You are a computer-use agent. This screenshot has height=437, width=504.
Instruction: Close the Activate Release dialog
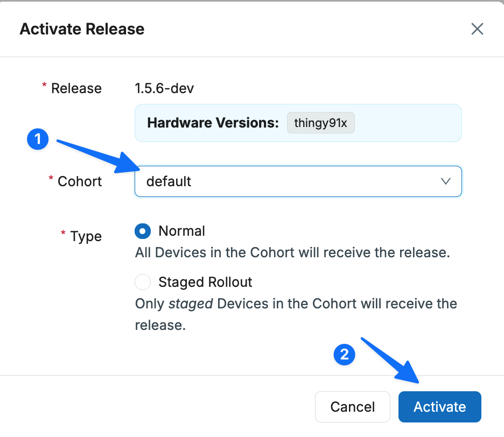click(477, 29)
